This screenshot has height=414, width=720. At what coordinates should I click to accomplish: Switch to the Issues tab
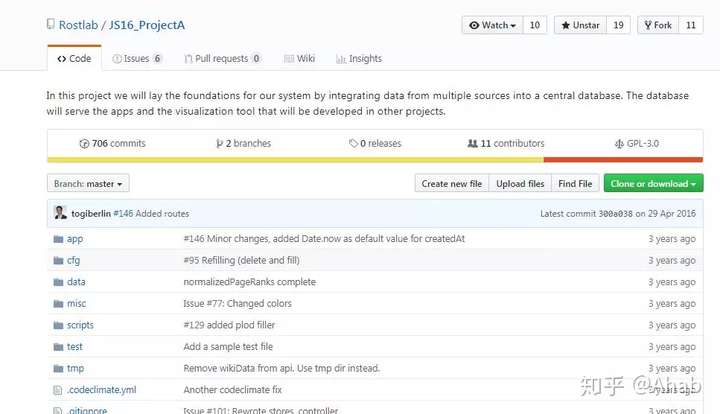tap(137, 58)
